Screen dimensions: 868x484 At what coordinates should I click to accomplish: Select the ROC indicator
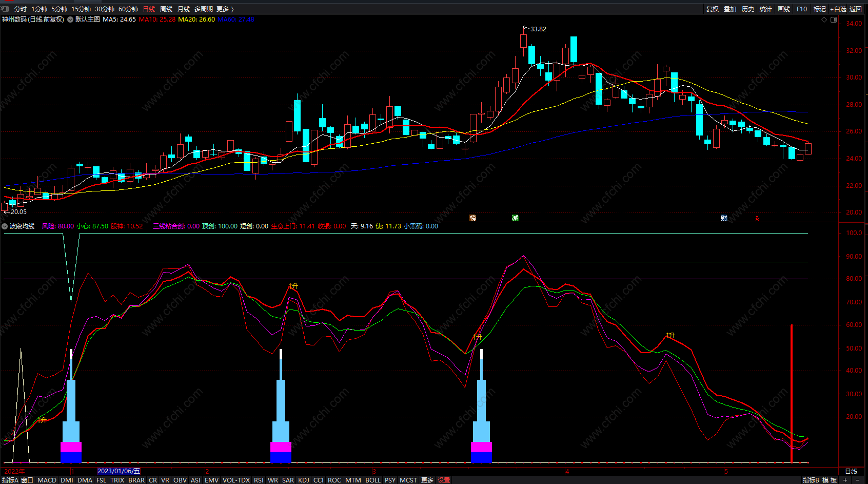[x=334, y=480]
